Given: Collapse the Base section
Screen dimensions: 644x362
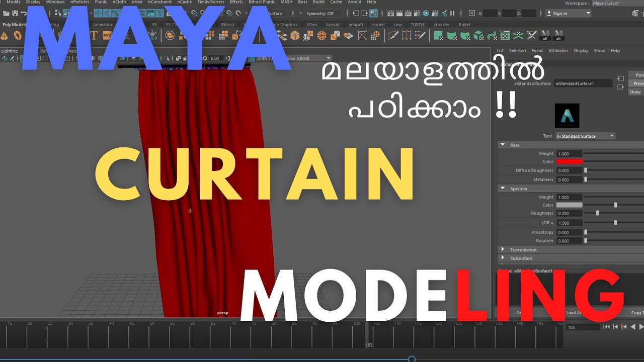Looking at the screenshot, I should [503, 145].
